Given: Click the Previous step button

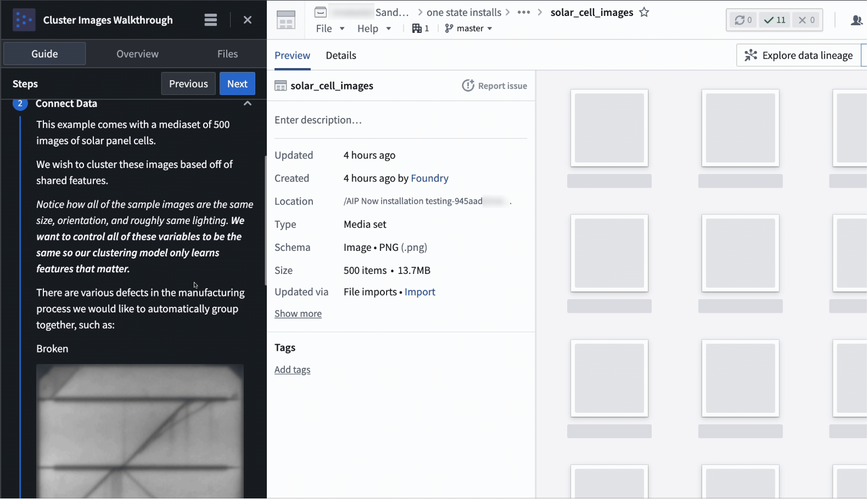Looking at the screenshot, I should [188, 83].
